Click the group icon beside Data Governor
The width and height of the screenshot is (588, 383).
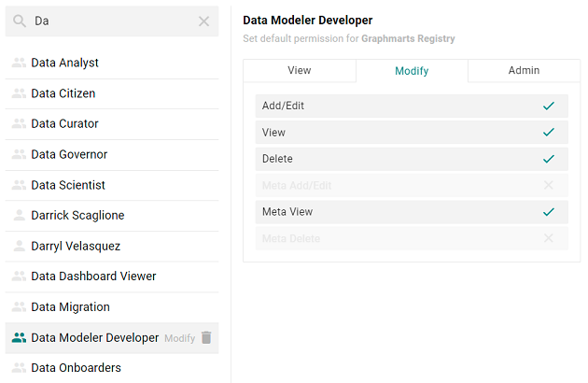pos(19,154)
